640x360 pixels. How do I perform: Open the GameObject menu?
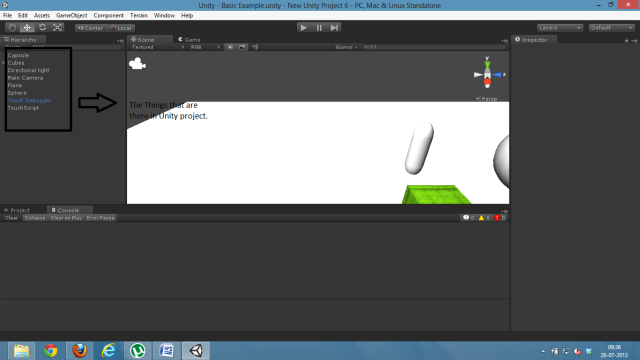[71, 16]
